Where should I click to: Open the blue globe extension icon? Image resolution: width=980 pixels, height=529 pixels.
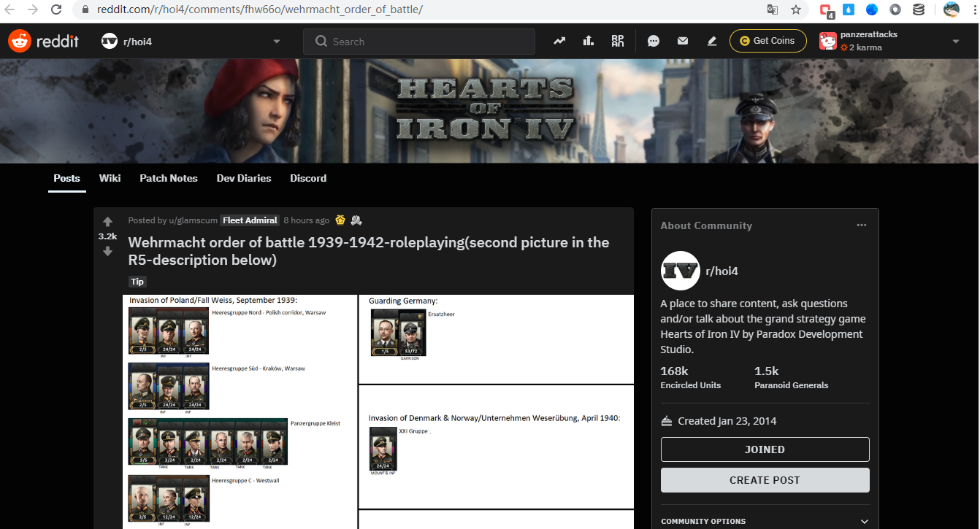point(872,9)
